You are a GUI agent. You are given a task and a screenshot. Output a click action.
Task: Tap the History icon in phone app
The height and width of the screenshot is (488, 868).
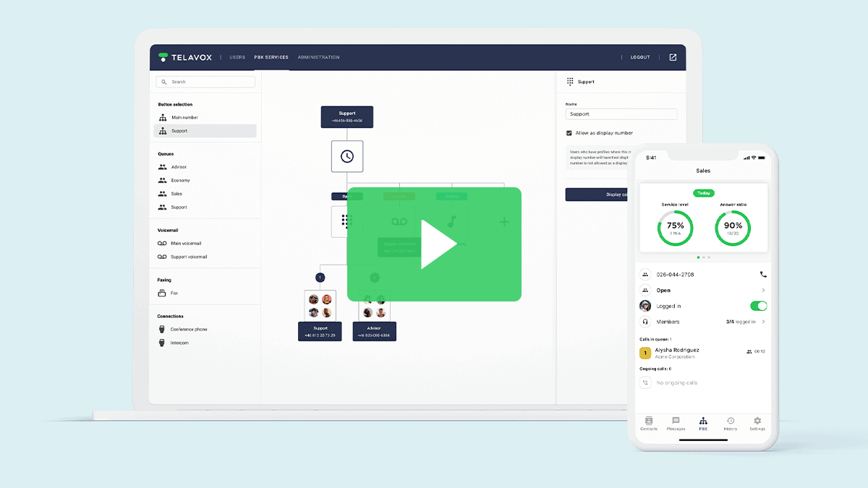point(731,423)
